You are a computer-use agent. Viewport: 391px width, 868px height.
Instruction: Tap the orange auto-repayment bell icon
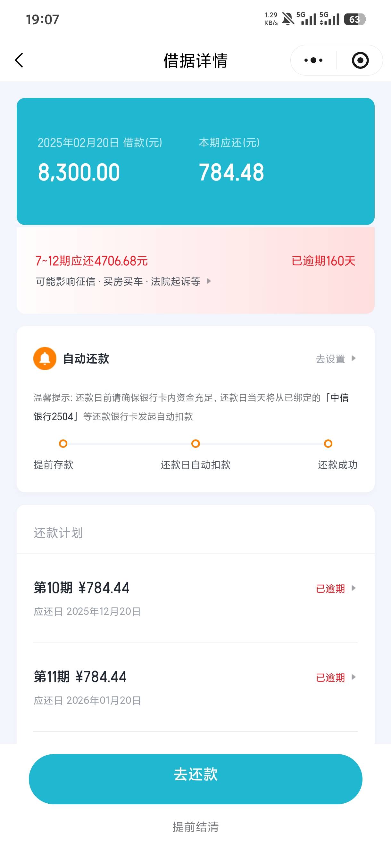click(x=45, y=358)
